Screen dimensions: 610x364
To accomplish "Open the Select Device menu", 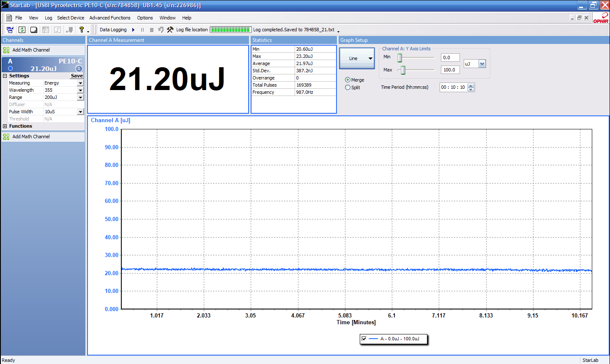I will point(71,18).
